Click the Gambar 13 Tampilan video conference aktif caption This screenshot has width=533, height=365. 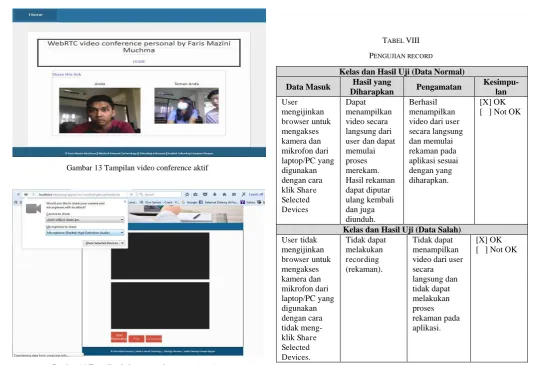coord(137,168)
